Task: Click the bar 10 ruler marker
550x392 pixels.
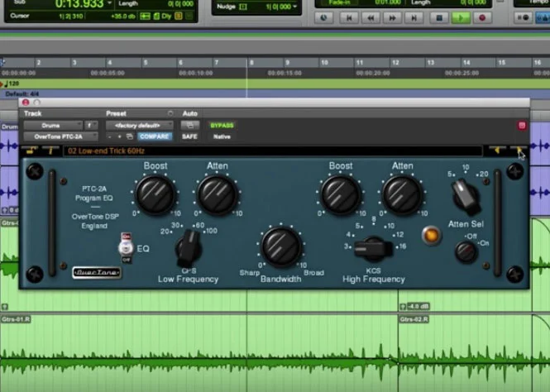Action: pos(324,62)
